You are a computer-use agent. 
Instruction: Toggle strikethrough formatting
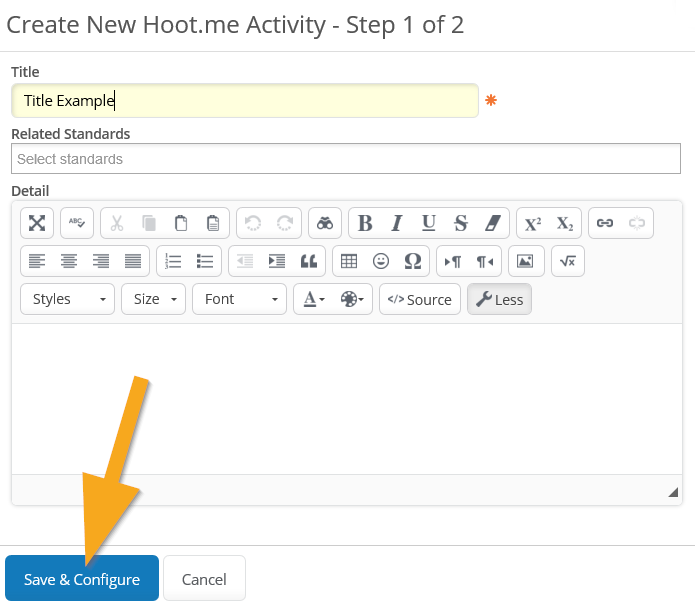coord(461,223)
